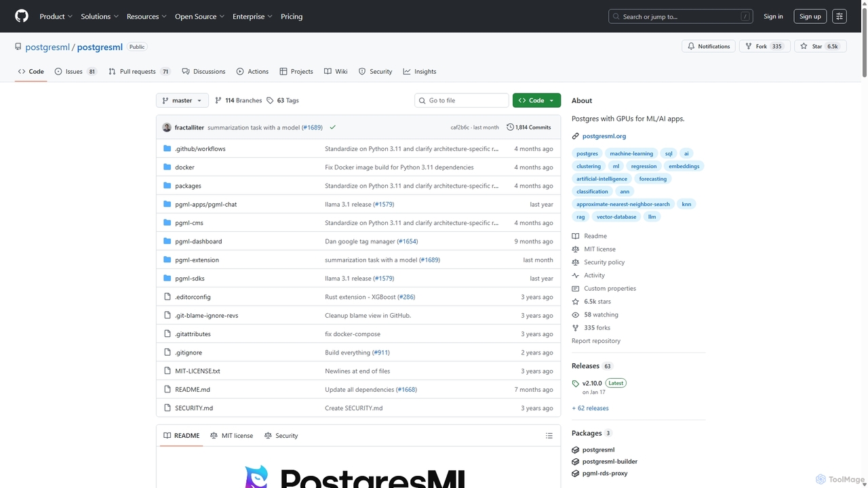Screen dimensions: 868x488
Task: Open the SECURITY.md file
Action: coord(194,408)
